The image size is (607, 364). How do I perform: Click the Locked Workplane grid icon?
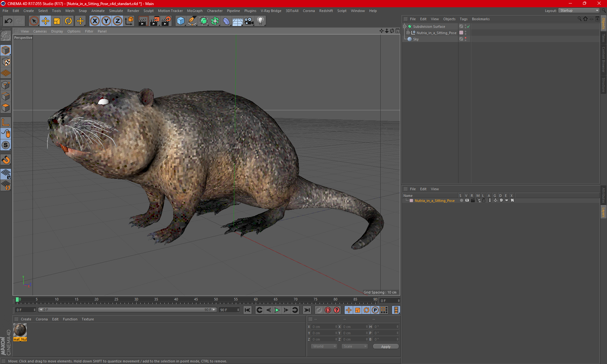(6, 174)
